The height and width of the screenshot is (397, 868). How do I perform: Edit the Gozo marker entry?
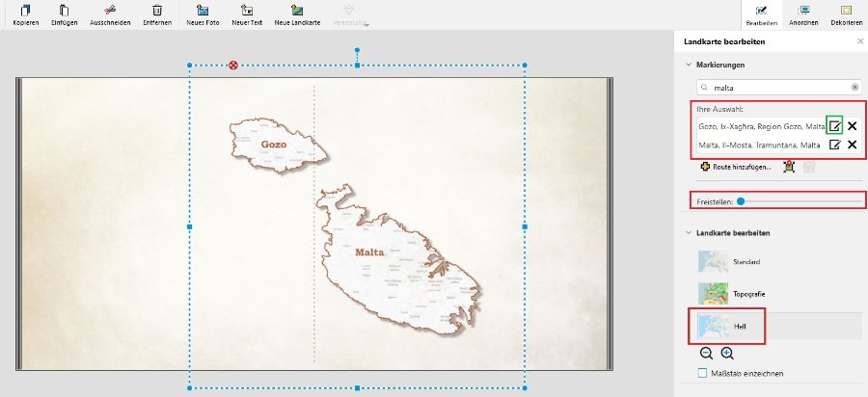tap(835, 125)
